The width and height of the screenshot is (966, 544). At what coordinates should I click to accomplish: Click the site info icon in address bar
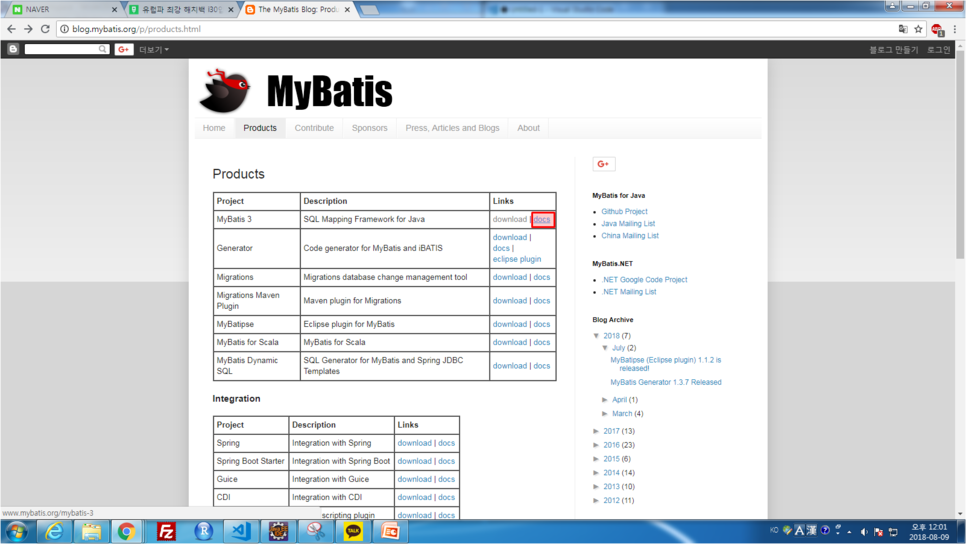point(64,29)
